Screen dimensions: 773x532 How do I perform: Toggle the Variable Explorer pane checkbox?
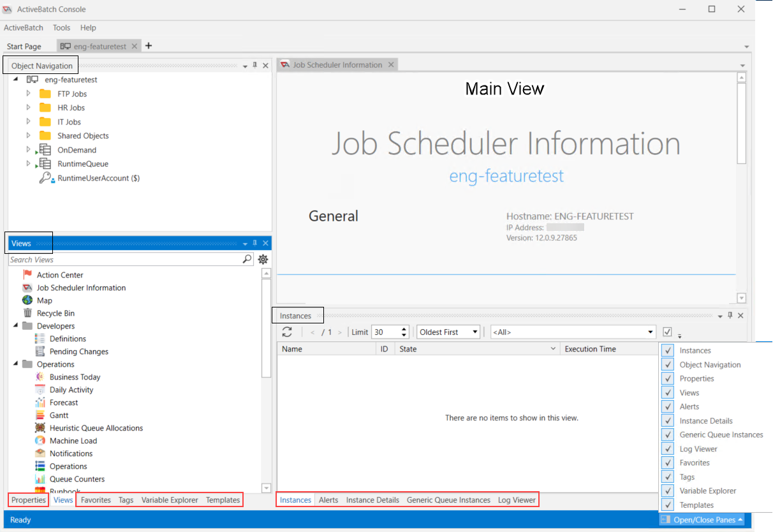tap(668, 491)
